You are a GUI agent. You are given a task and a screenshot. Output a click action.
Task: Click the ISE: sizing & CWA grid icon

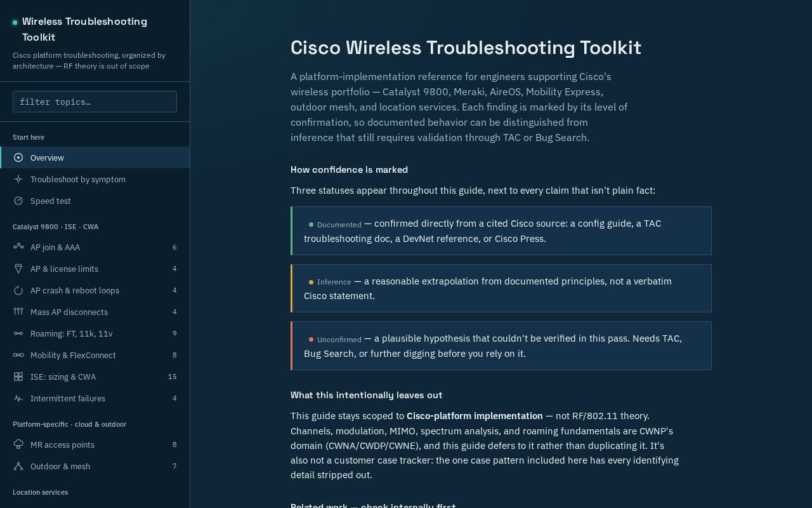point(18,377)
